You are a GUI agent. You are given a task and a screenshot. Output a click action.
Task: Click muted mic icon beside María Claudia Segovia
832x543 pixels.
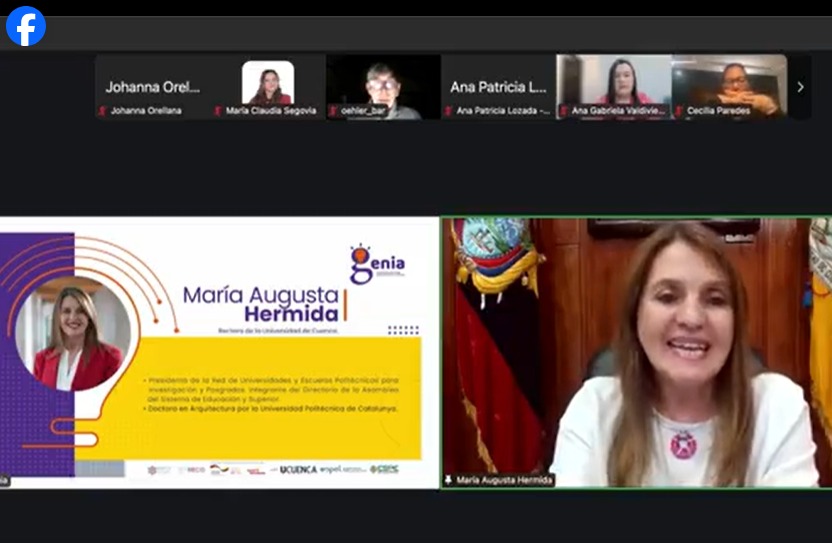tap(218, 111)
